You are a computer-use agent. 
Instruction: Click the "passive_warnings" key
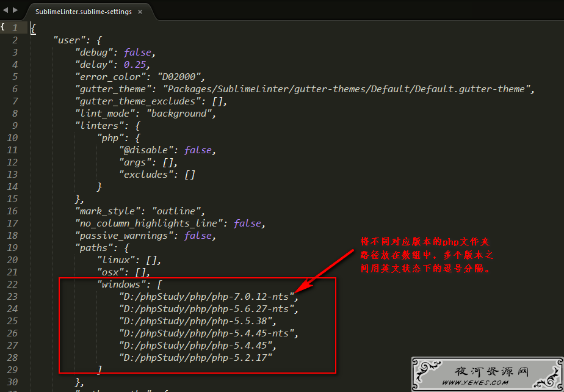click(124, 236)
